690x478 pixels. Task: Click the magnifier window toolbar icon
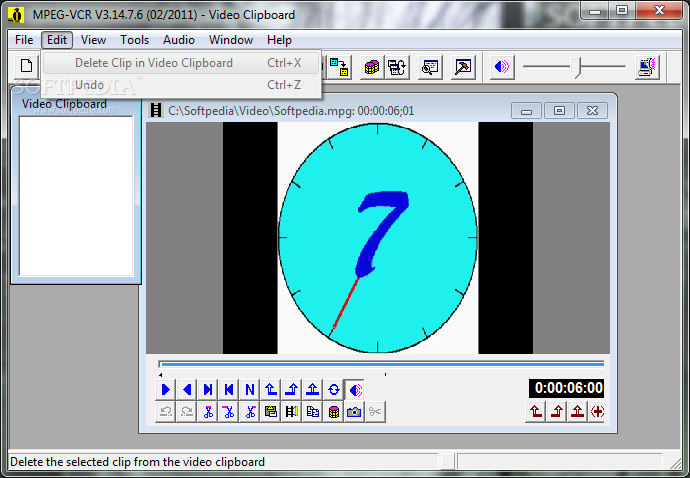(430, 67)
